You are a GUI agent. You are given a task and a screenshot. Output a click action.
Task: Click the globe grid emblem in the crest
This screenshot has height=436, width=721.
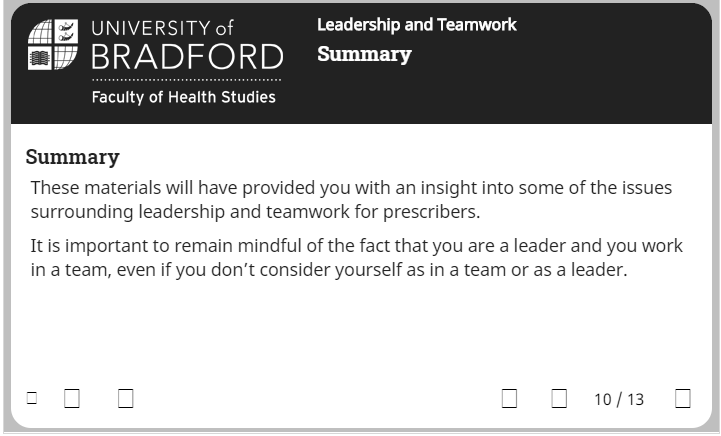40,32
